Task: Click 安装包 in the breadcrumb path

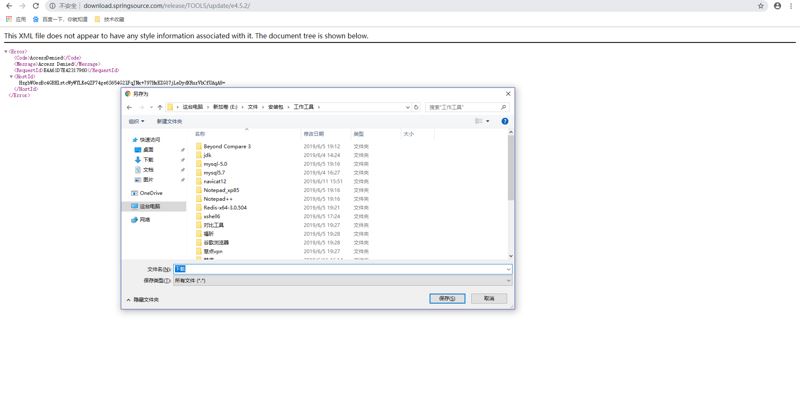Action: click(276, 107)
